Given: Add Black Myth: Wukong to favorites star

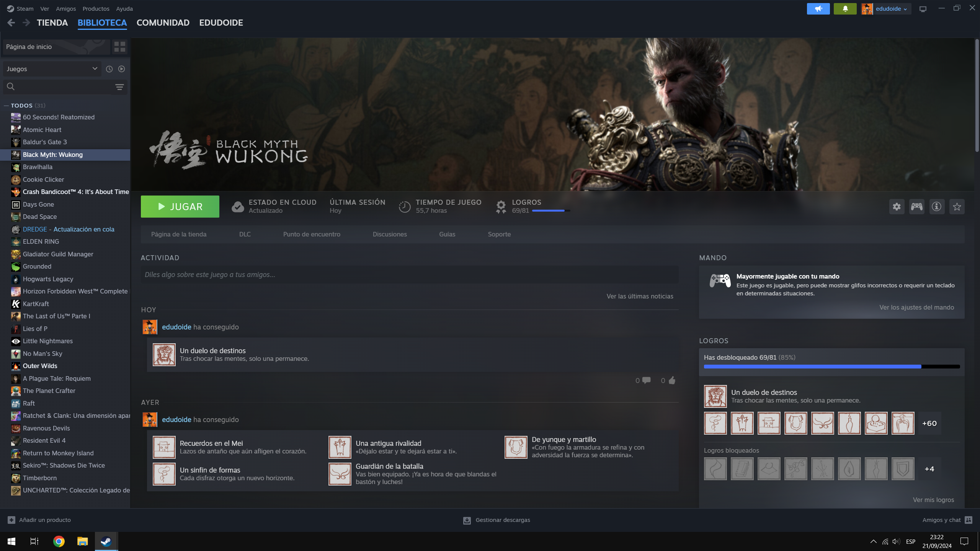Looking at the screenshot, I should [957, 207].
